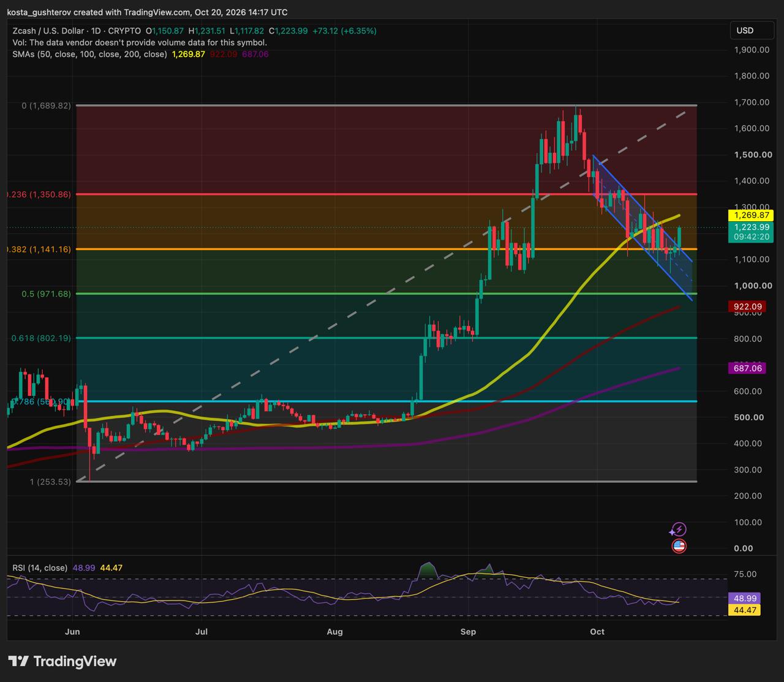Screen dimensions: 784x682
Task: Click the US flag economic event icon
Action: [679, 546]
